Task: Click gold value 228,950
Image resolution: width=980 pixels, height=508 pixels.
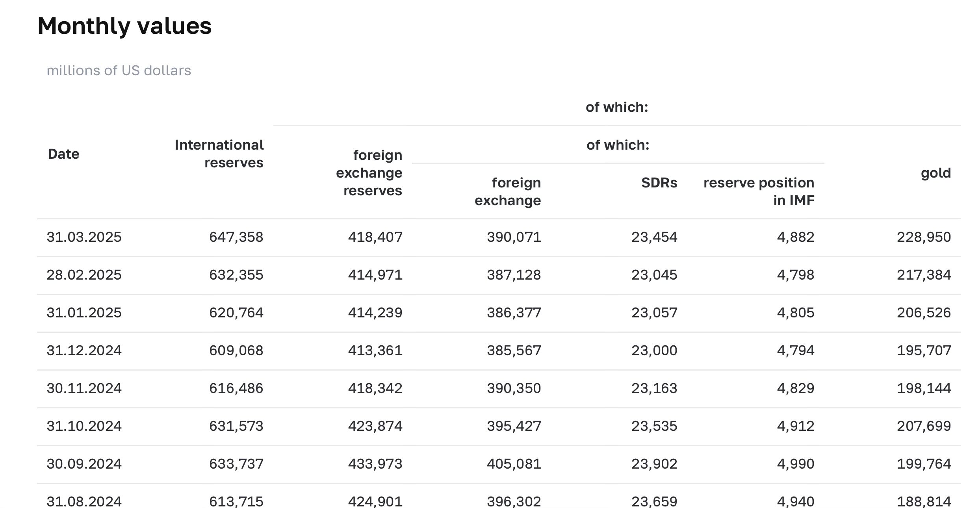Action: click(924, 237)
